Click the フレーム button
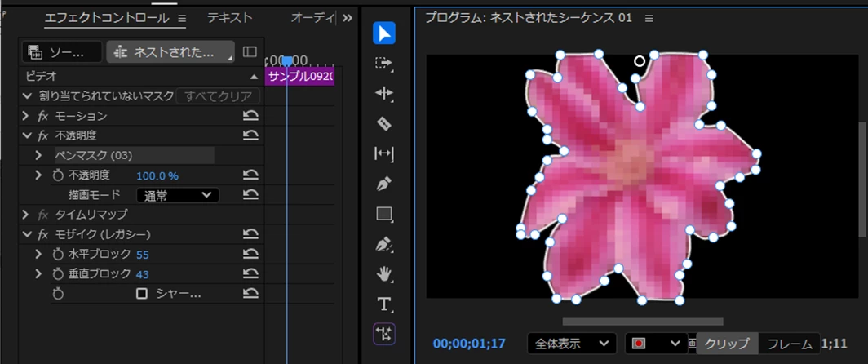The height and width of the screenshot is (364, 868). click(789, 344)
